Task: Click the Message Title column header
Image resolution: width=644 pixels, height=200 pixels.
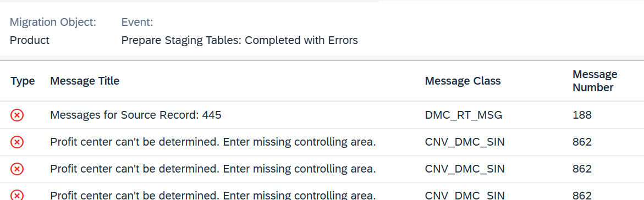Action: [85, 81]
